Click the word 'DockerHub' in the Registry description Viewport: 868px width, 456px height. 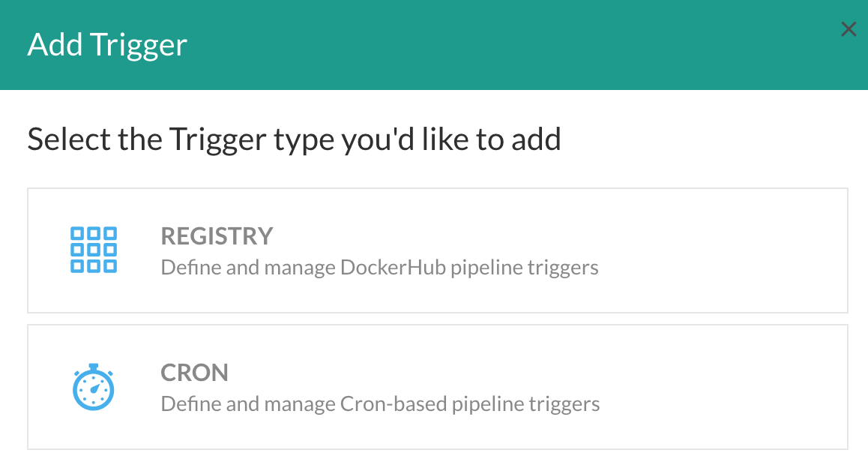[x=393, y=268]
